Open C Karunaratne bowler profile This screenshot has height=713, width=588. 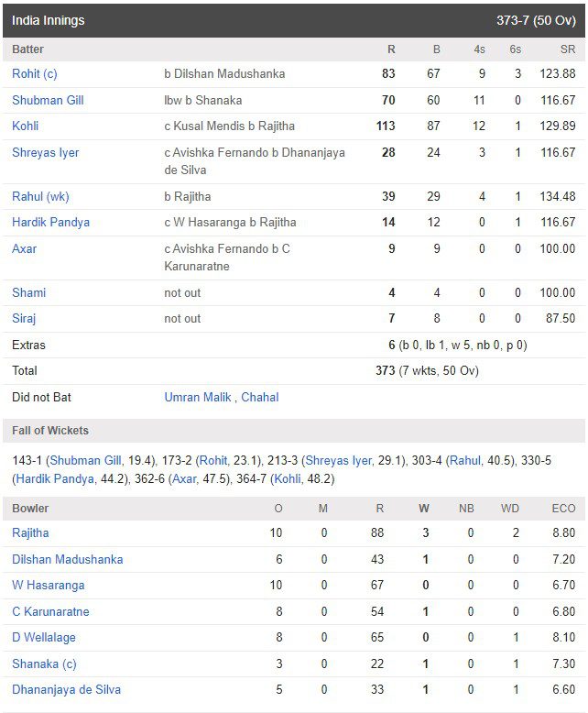coord(50,611)
